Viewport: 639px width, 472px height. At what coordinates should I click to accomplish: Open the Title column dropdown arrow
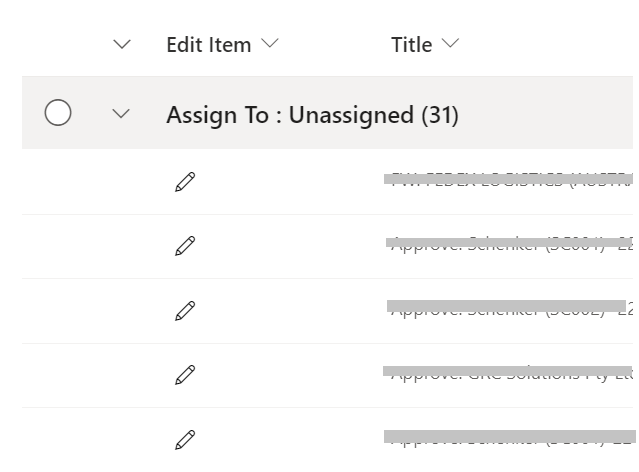(x=450, y=43)
